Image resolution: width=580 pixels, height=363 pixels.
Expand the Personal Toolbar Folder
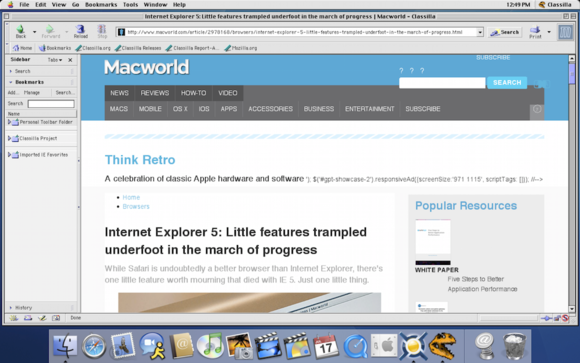[x=9, y=122]
